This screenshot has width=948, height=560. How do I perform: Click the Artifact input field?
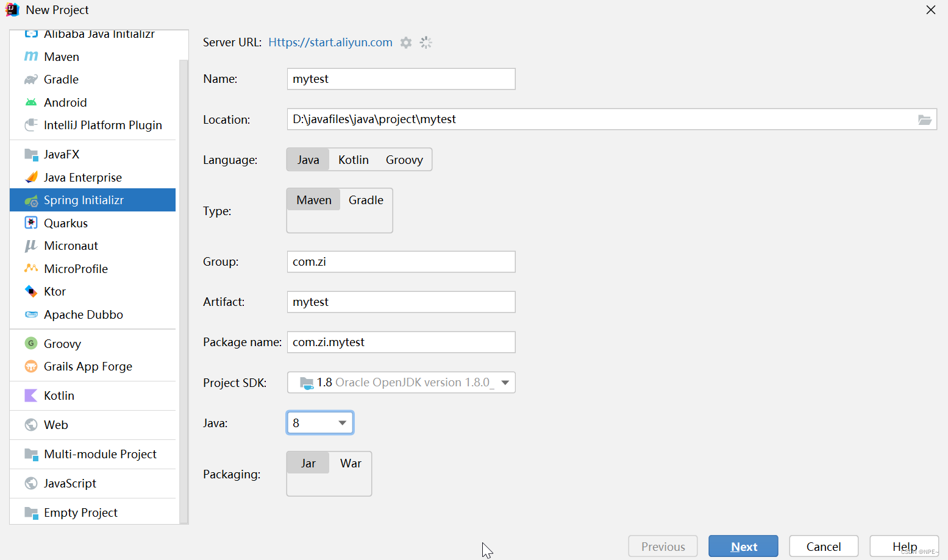[401, 302]
